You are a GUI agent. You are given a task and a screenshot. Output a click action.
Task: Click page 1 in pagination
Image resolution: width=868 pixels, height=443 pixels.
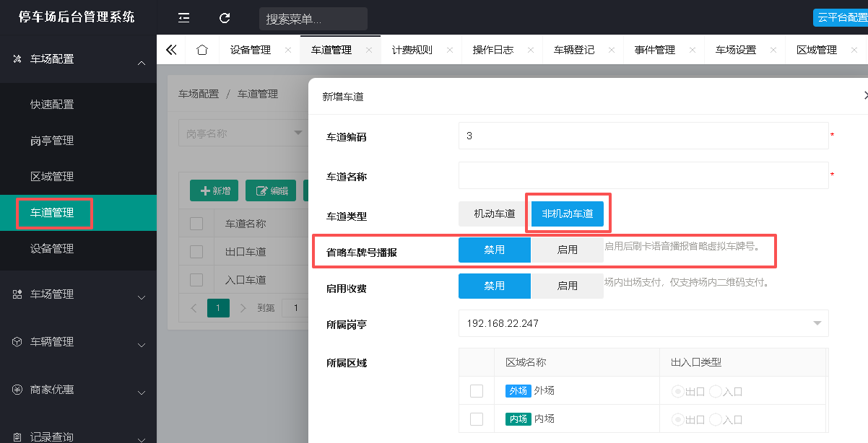tap(218, 308)
